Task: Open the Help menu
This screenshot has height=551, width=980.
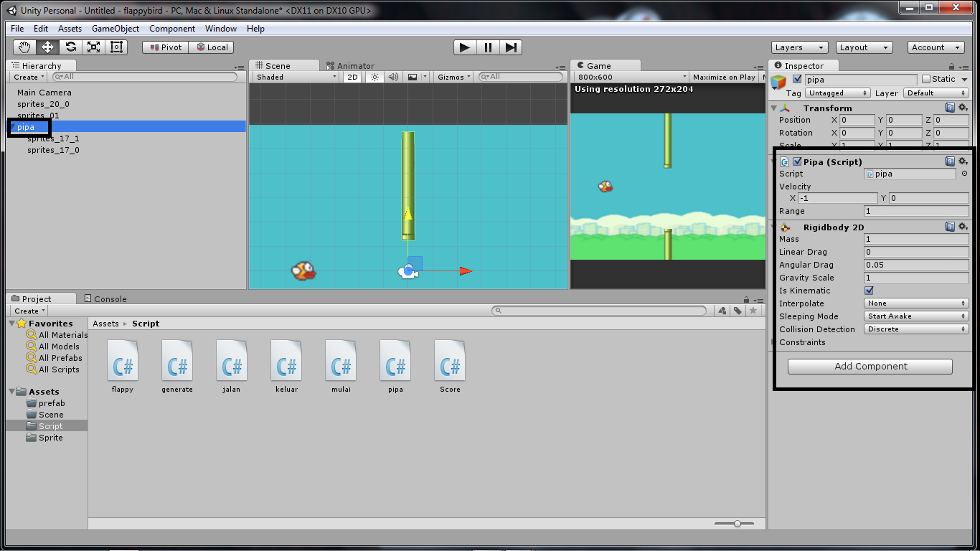Action: (255, 29)
